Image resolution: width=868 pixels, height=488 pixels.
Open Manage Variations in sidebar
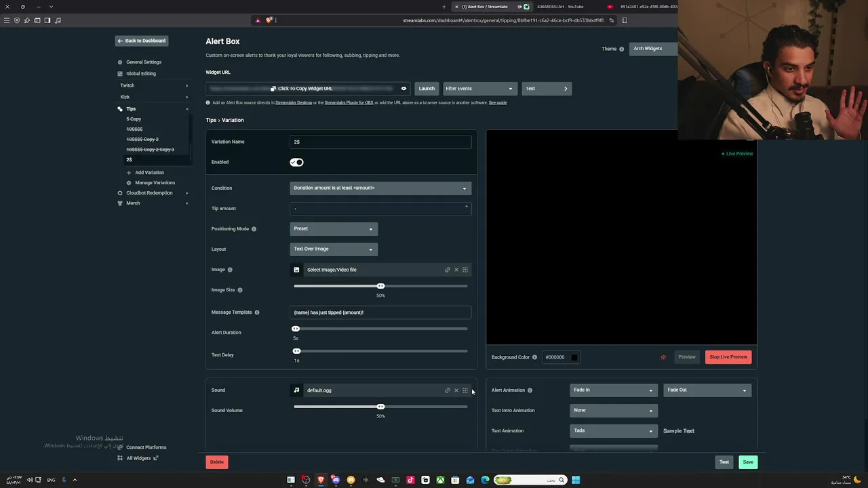(x=155, y=183)
